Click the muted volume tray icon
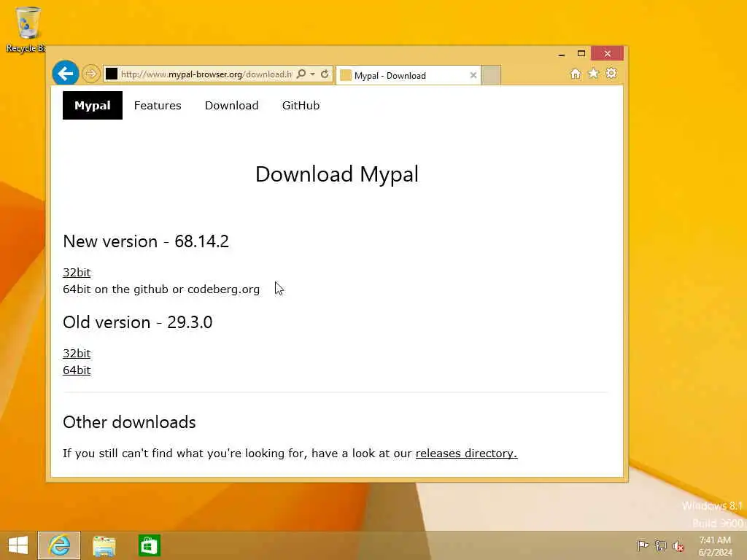This screenshot has width=747, height=560. [678, 546]
